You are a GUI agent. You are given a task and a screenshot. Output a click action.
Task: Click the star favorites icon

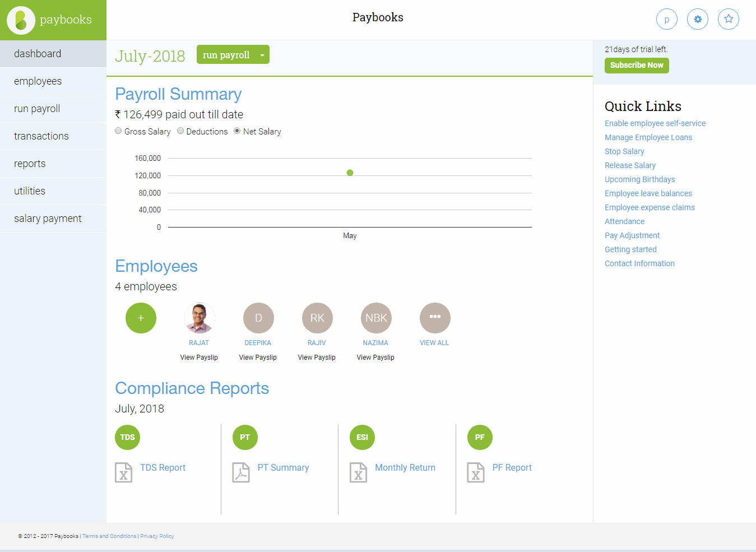(x=729, y=19)
